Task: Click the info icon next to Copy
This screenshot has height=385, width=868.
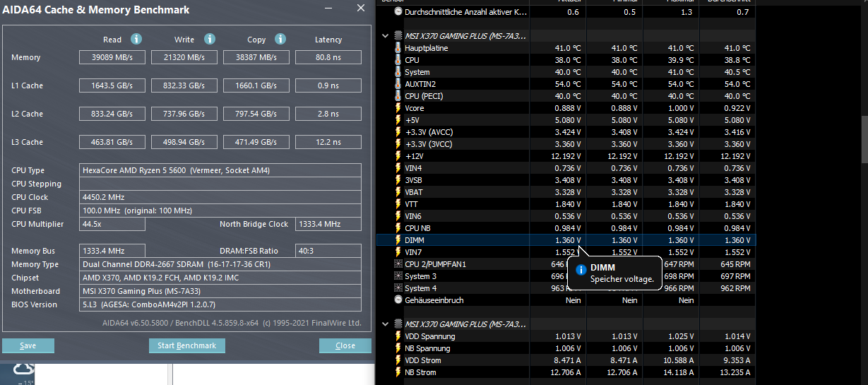Action: (x=280, y=39)
